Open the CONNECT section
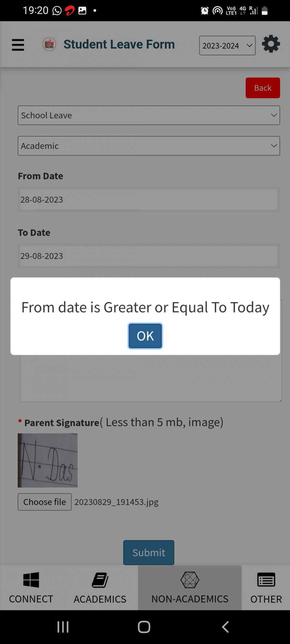The height and width of the screenshot is (644, 290). click(x=31, y=587)
